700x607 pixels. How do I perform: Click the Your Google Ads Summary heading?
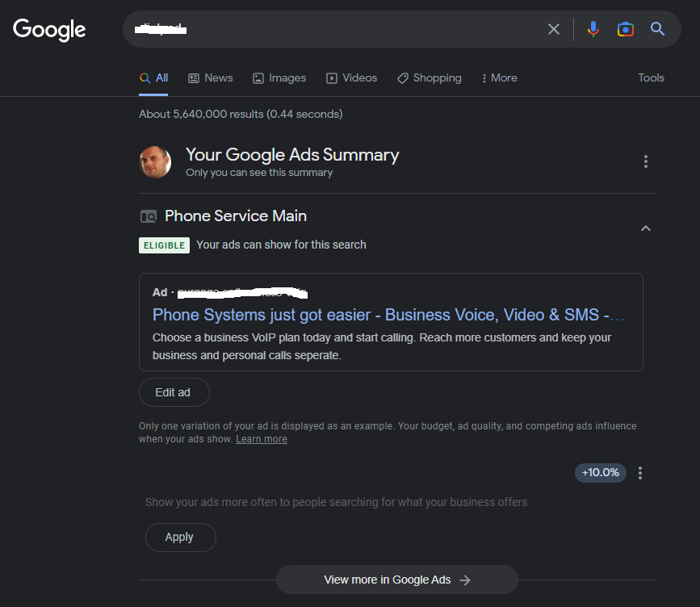292,155
